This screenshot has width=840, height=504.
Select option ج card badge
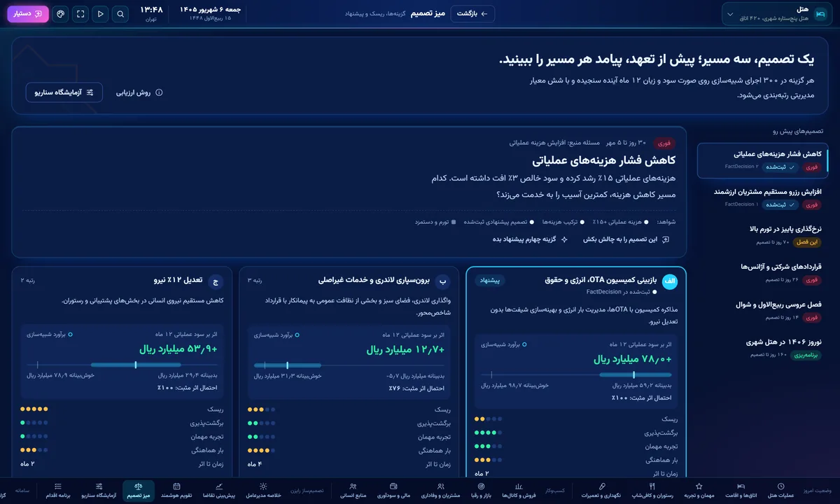(216, 281)
